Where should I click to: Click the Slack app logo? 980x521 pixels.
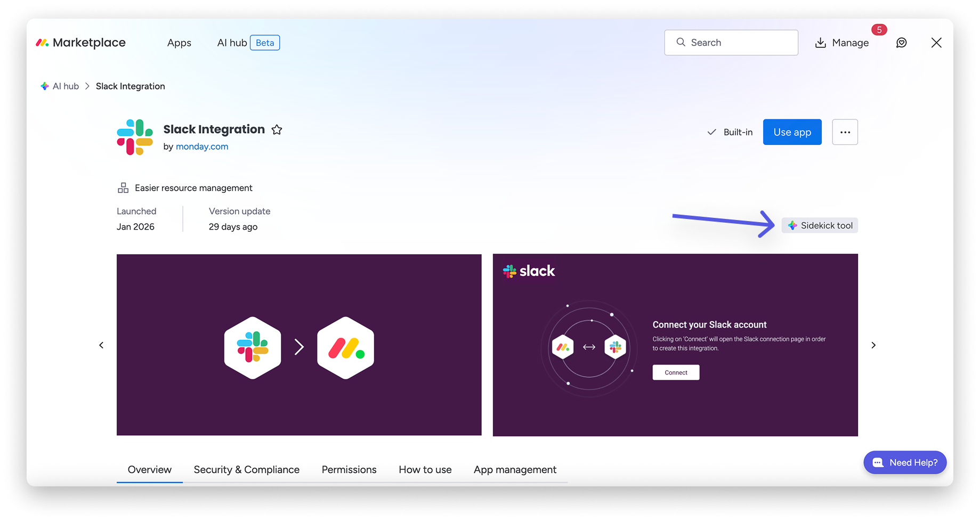coord(135,137)
